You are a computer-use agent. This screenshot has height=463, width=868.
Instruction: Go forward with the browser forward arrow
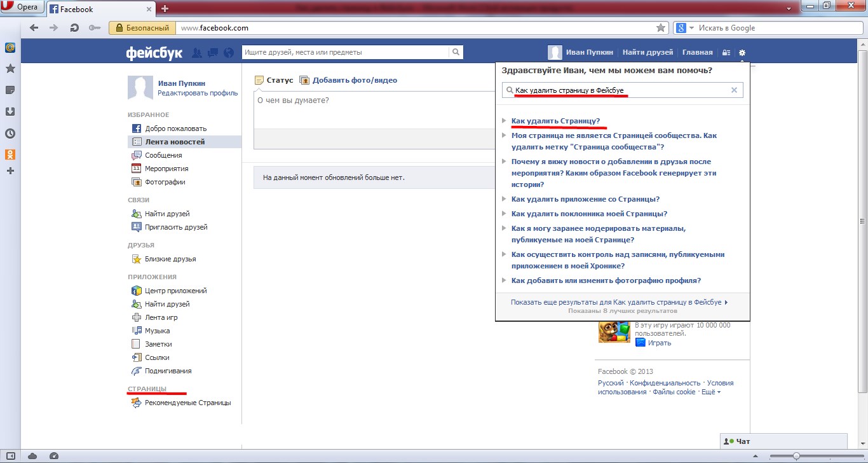click(x=54, y=28)
